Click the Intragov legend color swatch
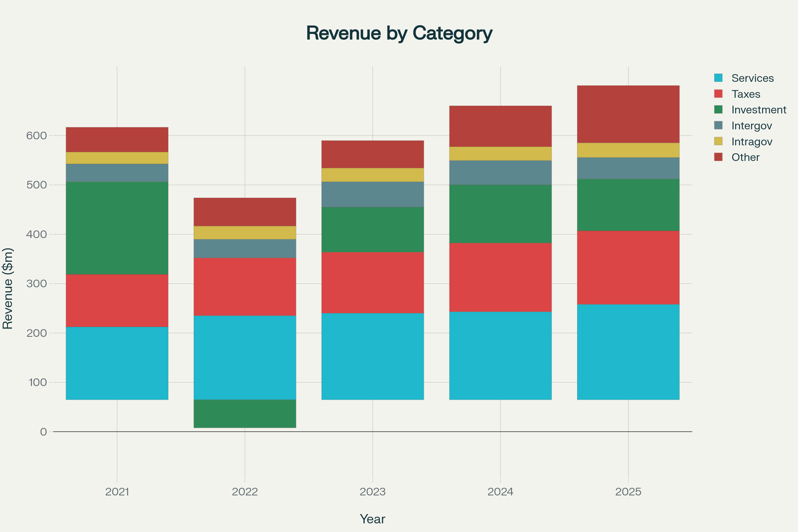This screenshot has height=532, width=798. 718,141
